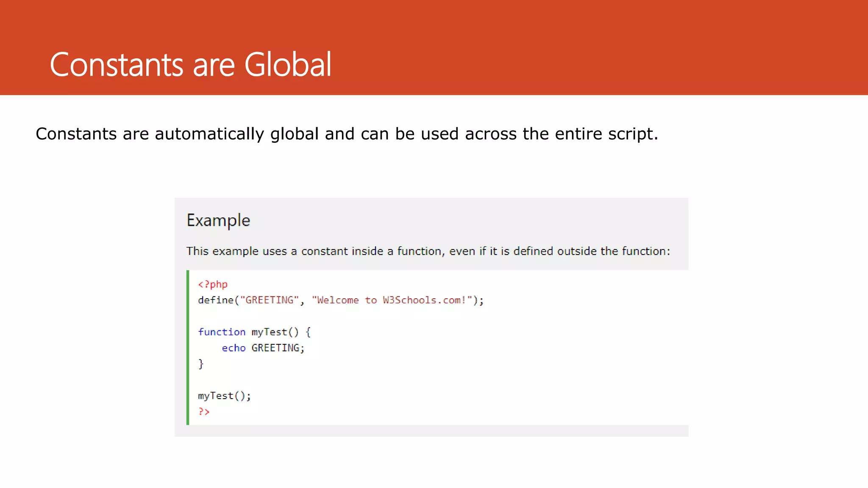Click the red '<?php' opening tag

213,284
